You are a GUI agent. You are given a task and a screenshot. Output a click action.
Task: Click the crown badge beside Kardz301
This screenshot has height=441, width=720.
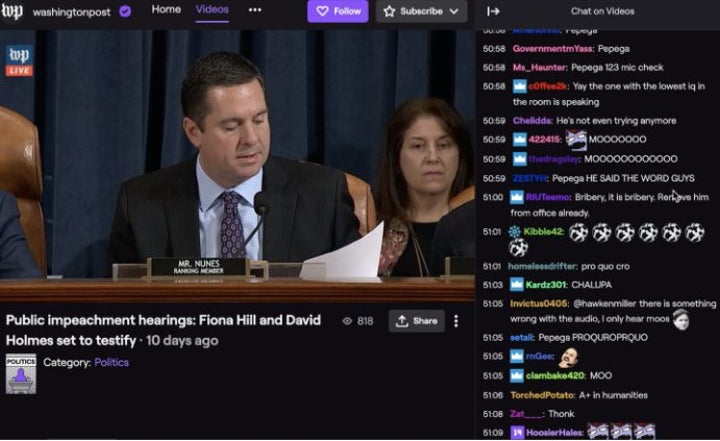tap(517, 285)
